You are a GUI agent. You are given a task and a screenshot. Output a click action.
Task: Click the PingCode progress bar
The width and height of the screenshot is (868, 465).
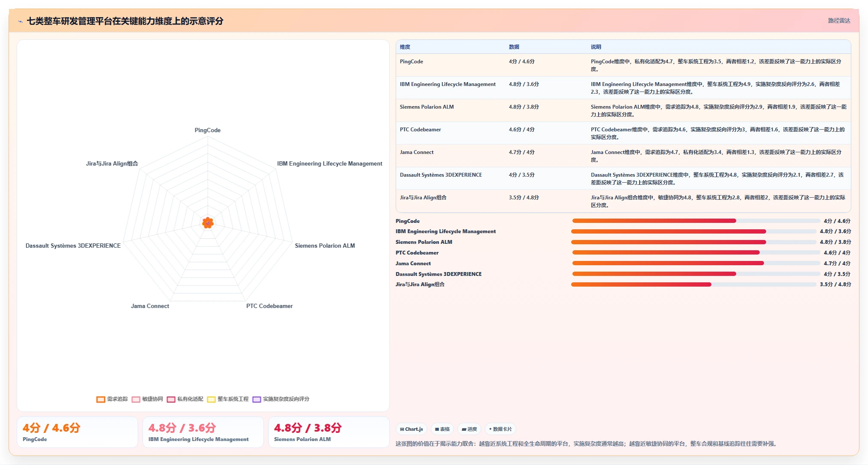(x=696, y=221)
